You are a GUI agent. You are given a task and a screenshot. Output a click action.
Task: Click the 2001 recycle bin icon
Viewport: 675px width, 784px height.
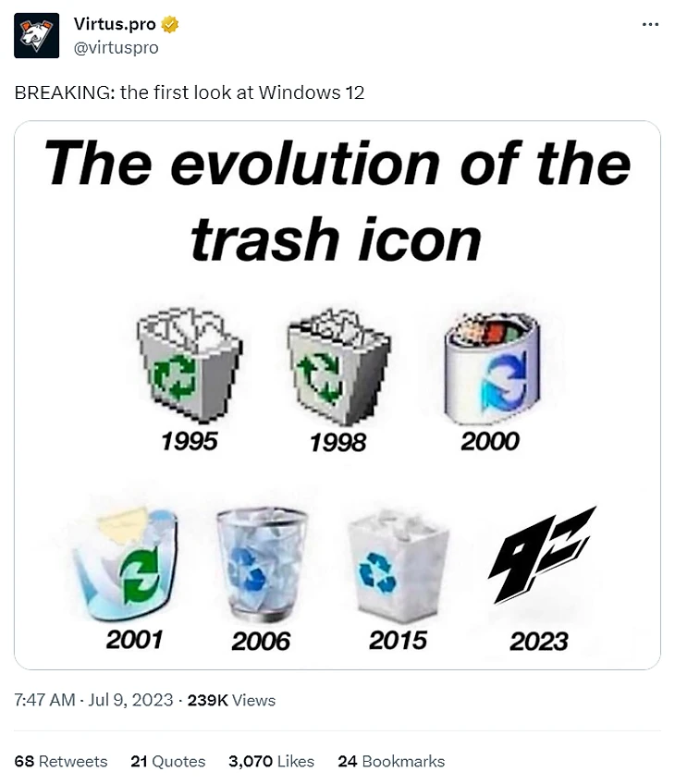click(127, 562)
